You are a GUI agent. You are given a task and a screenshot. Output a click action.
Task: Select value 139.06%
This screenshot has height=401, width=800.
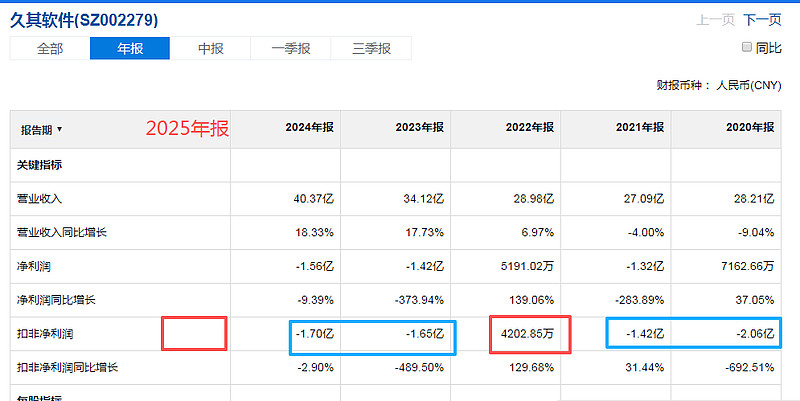[x=532, y=300]
